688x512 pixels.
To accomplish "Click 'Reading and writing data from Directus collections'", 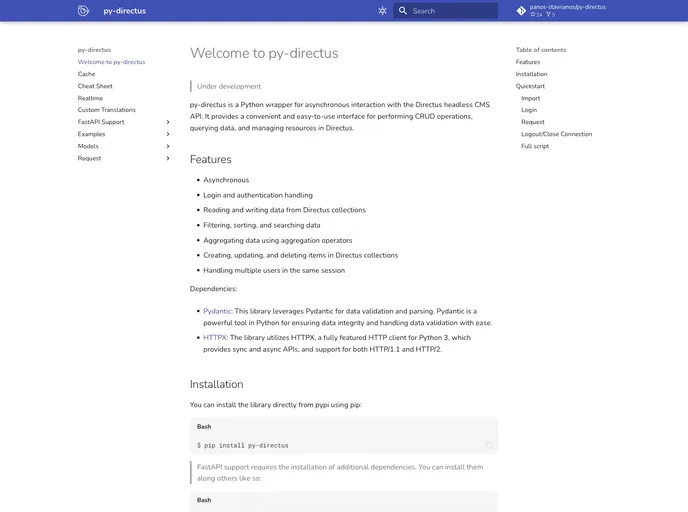I will coord(284,210).
